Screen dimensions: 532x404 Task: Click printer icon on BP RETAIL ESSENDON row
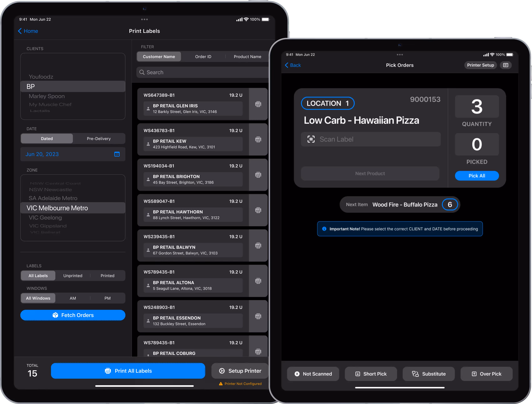[x=258, y=316]
